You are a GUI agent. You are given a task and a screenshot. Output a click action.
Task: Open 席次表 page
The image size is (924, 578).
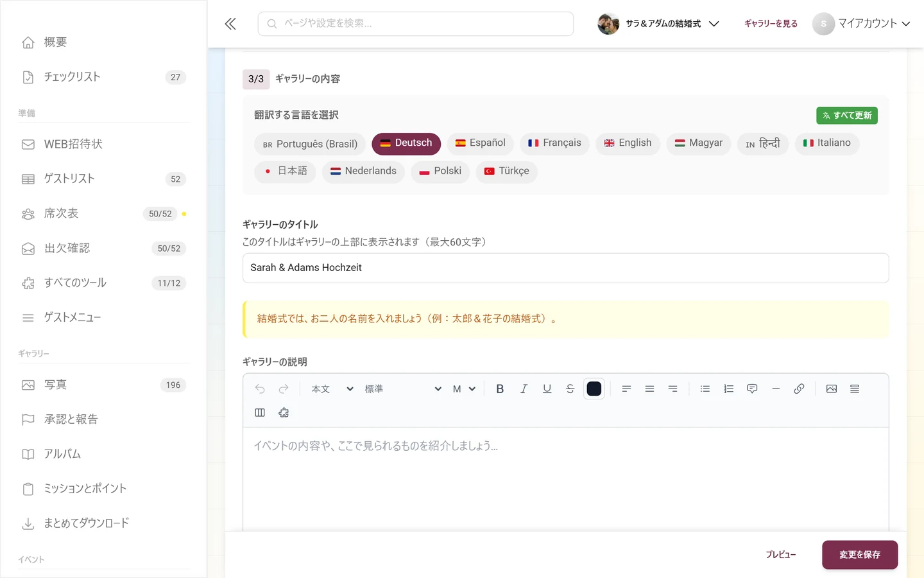[104, 214]
